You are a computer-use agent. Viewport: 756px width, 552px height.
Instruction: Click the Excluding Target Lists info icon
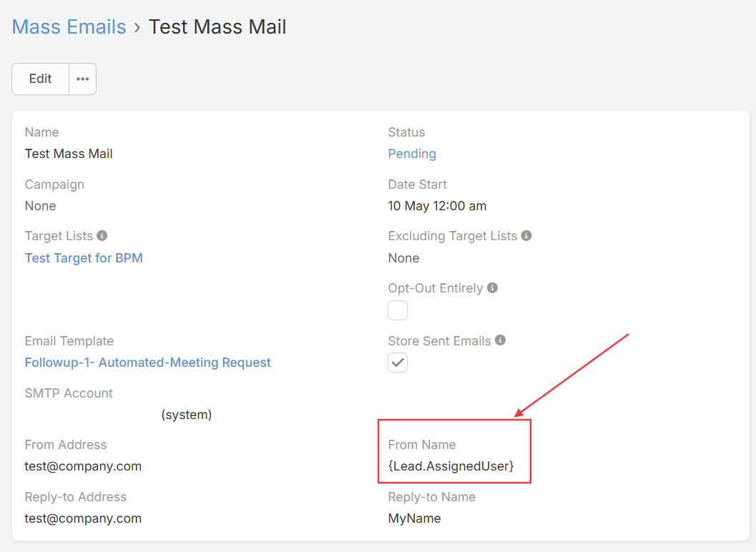coord(526,236)
